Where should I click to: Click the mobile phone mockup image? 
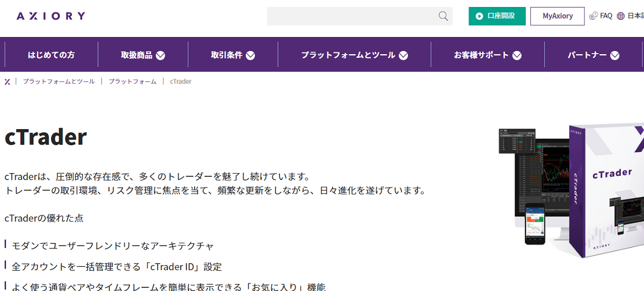pos(535,224)
